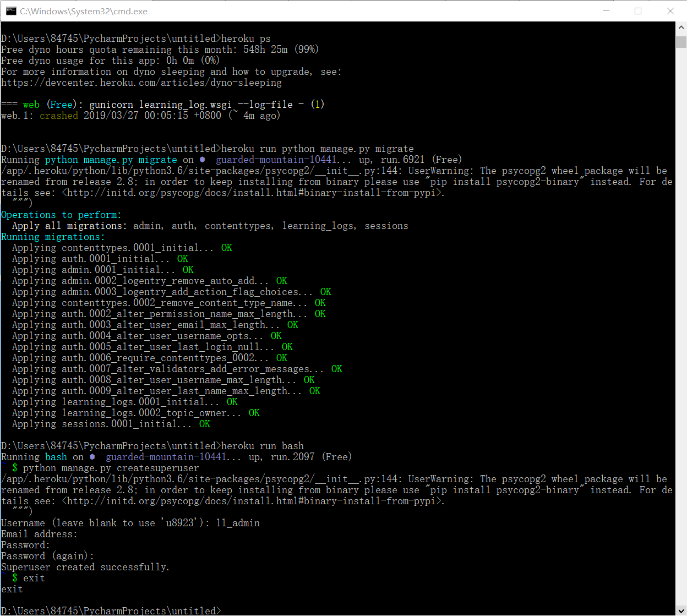Click 'Applying admin.0002_logentry_remove_auto_add' line
The image size is (687, 616).
tap(150, 281)
